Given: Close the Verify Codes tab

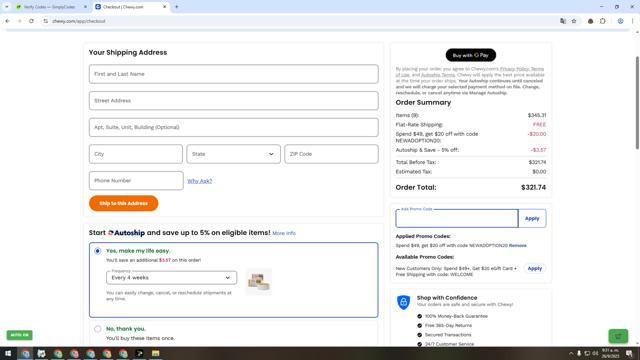Looking at the screenshot, I should pyautogui.click(x=85, y=7).
